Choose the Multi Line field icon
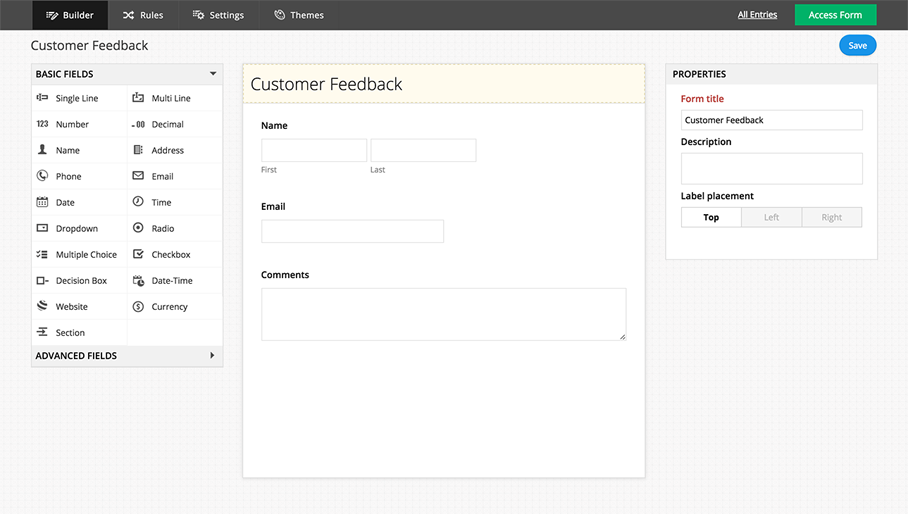Viewport: 908px width, 514px height. point(138,98)
